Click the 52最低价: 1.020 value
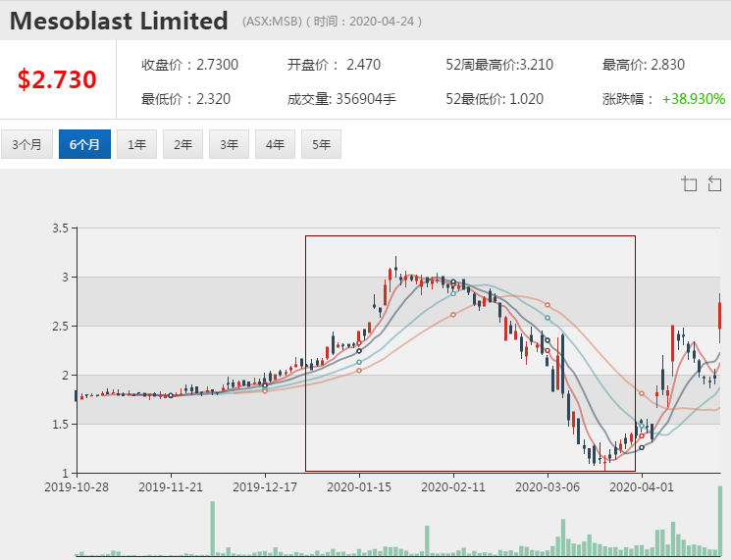The width and height of the screenshot is (731, 560). pos(495,99)
